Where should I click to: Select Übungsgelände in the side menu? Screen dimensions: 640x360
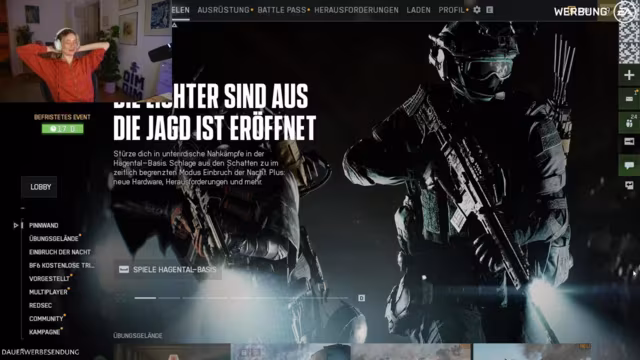coord(53,238)
